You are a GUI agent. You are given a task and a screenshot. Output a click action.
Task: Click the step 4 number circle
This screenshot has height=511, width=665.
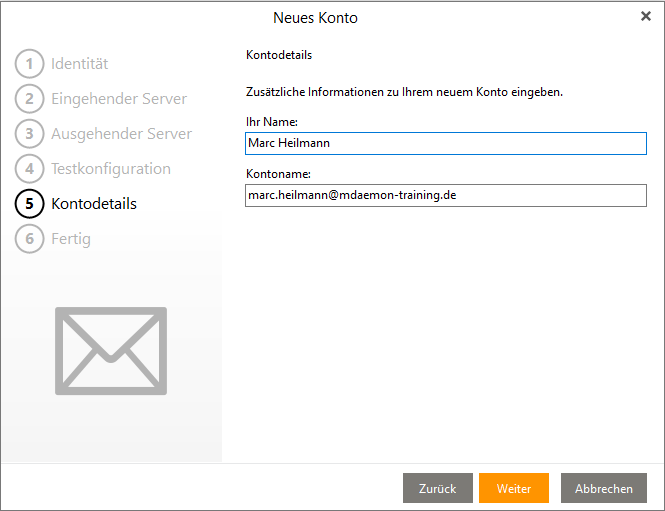30,169
